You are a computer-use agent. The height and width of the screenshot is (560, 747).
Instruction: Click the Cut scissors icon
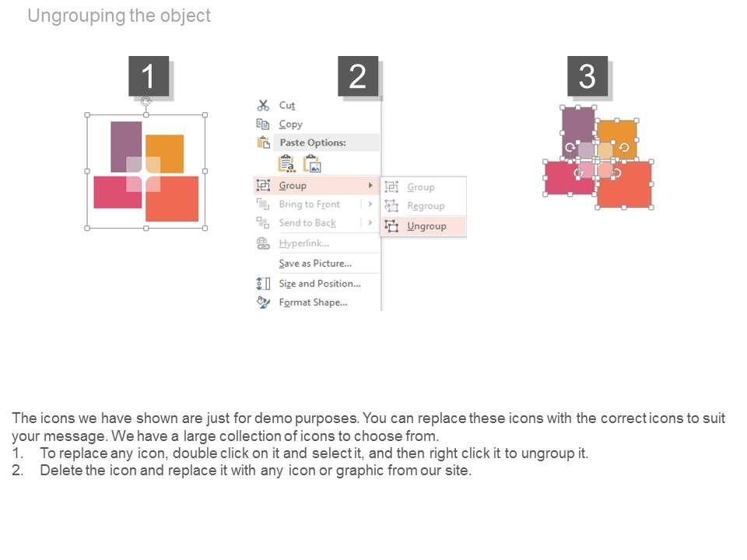click(263, 105)
